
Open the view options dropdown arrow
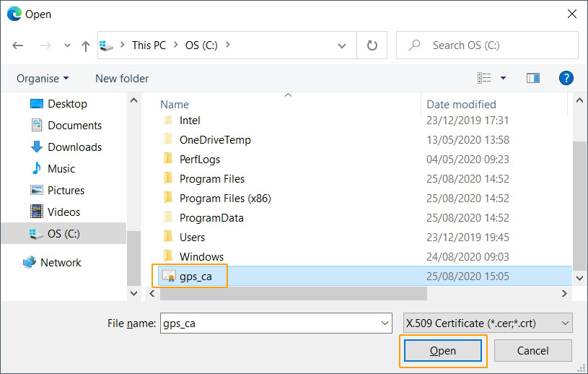click(x=503, y=78)
